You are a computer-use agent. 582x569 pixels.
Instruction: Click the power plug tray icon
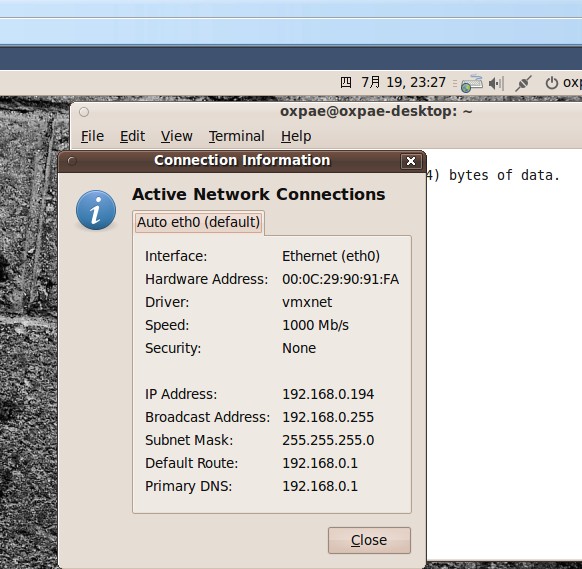[x=523, y=83]
